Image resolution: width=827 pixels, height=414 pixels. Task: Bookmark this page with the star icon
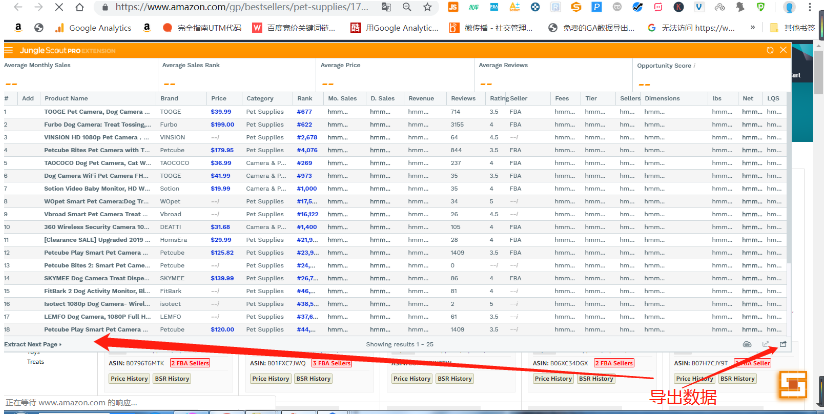[x=427, y=7]
